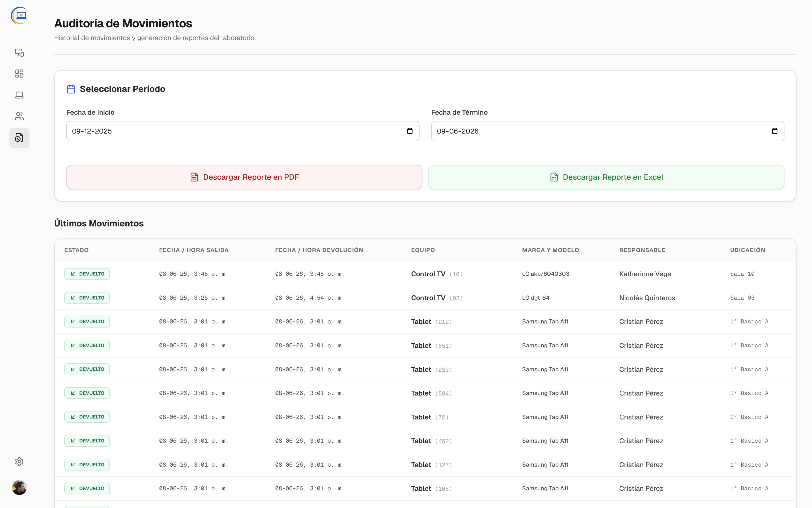Click the UBICACIÓN column header

[747, 250]
